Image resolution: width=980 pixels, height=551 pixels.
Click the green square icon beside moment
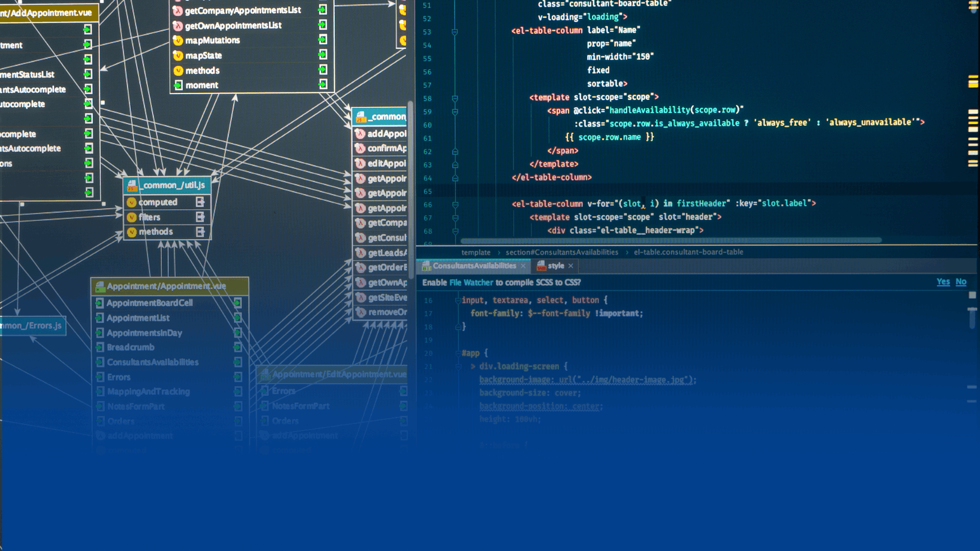[x=178, y=85]
